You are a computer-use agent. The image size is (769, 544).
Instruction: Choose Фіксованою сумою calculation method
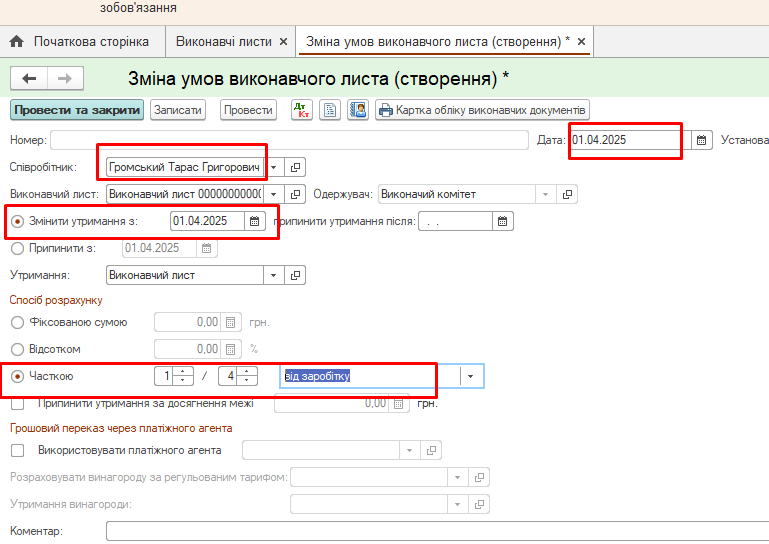(17, 322)
